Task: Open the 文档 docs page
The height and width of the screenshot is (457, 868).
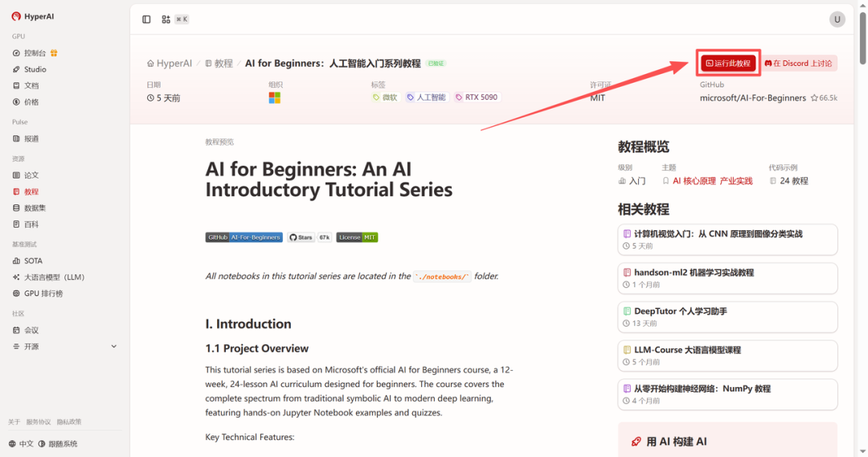Action: pos(26,86)
